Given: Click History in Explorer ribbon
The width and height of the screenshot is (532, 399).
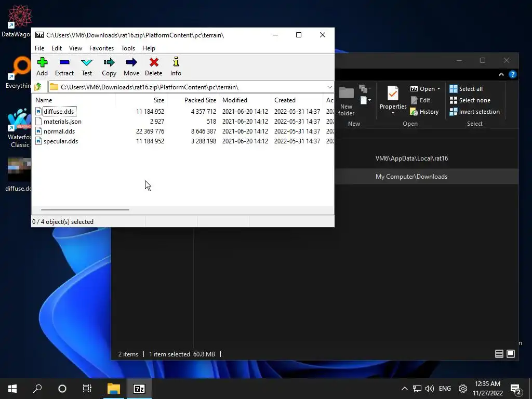Looking at the screenshot, I should coord(424,112).
